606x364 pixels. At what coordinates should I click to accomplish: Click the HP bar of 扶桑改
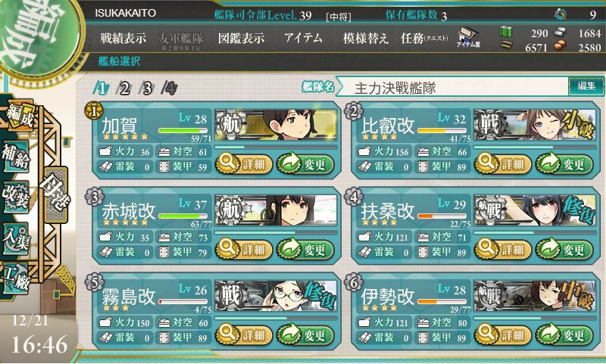pos(442,216)
